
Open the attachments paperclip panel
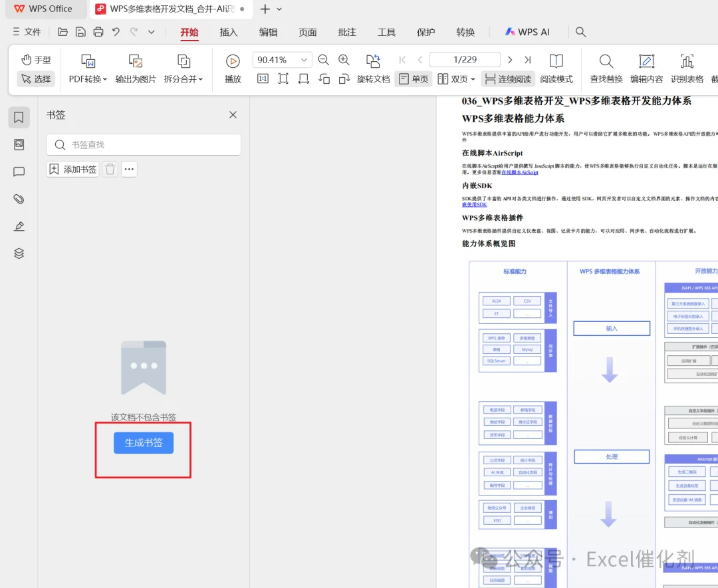[x=19, y=199]
